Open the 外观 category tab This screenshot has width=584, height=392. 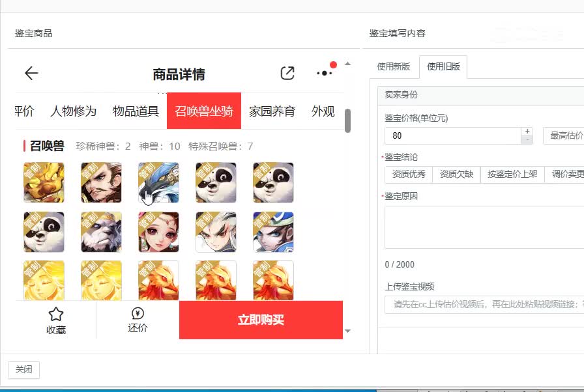coord(323,111)
